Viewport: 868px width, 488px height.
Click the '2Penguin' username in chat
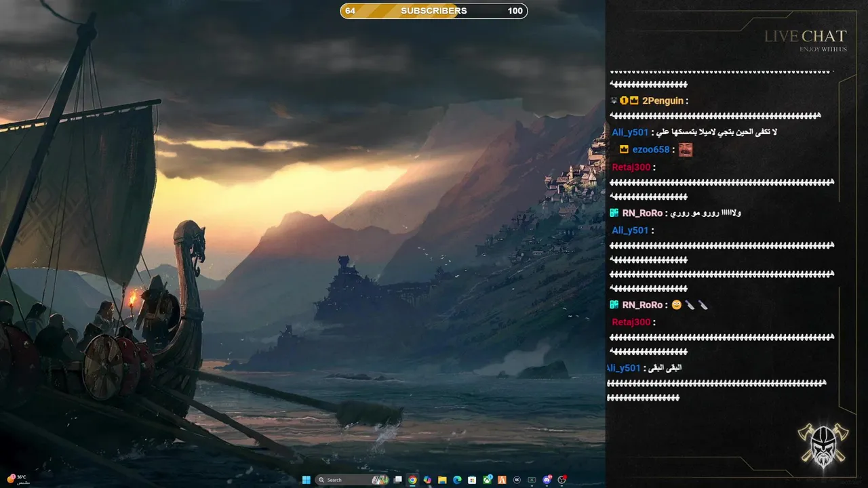pyautogui.click(x=663, y=100)
